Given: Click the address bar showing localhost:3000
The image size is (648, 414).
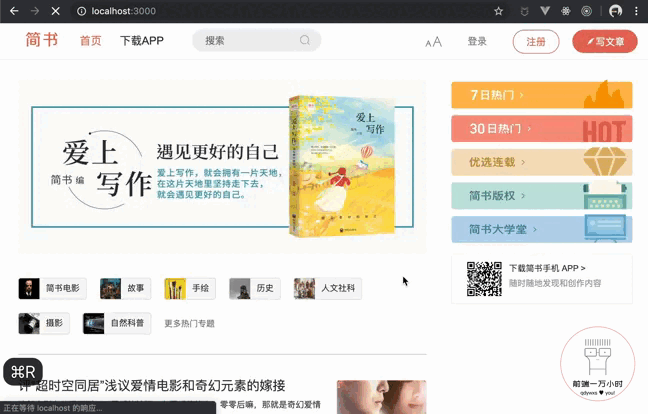Looking at the screenshot, I should [x=281, y=11].
